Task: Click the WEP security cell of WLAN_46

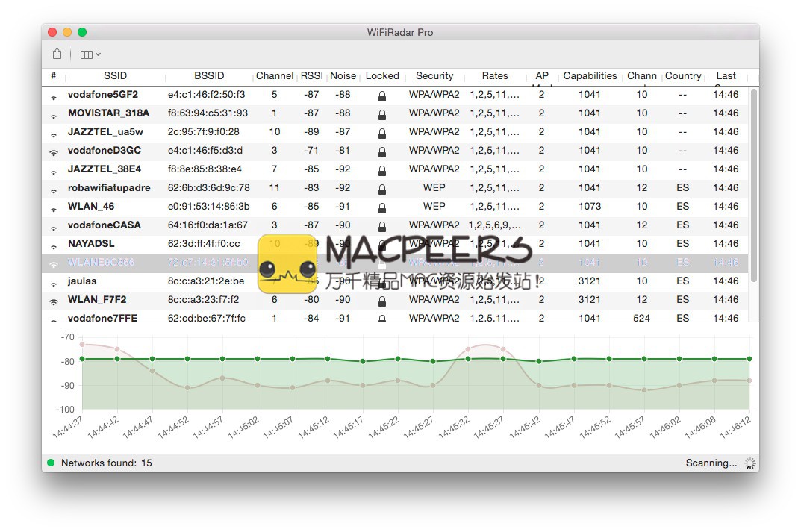Action: pos(434,206)
